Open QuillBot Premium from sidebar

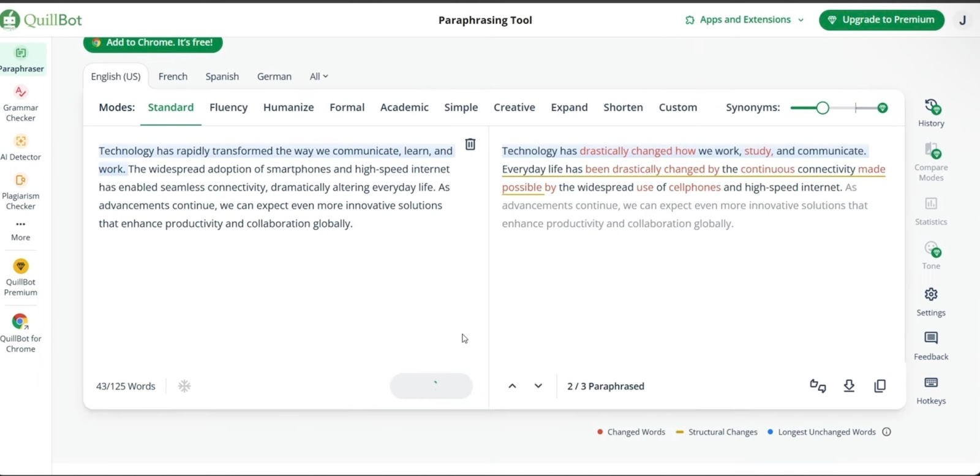(x=21, y=278)
